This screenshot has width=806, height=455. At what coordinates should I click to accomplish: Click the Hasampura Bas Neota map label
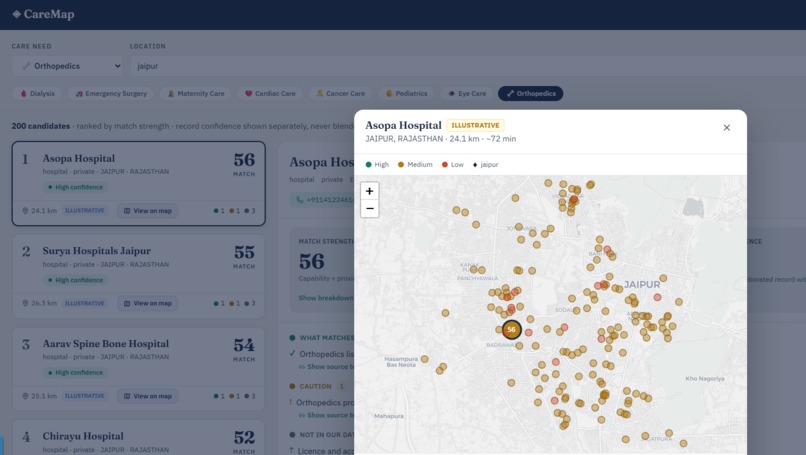401,362
